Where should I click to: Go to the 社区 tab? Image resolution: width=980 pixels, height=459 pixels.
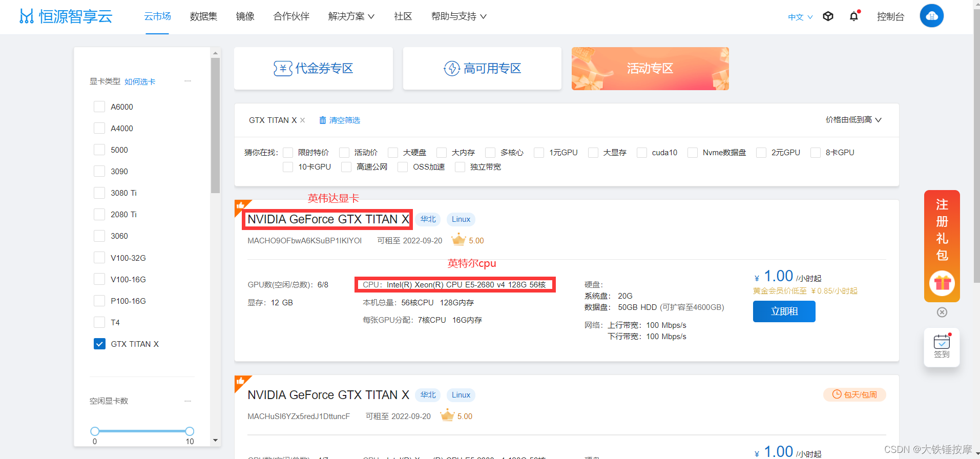pos(403,16)
